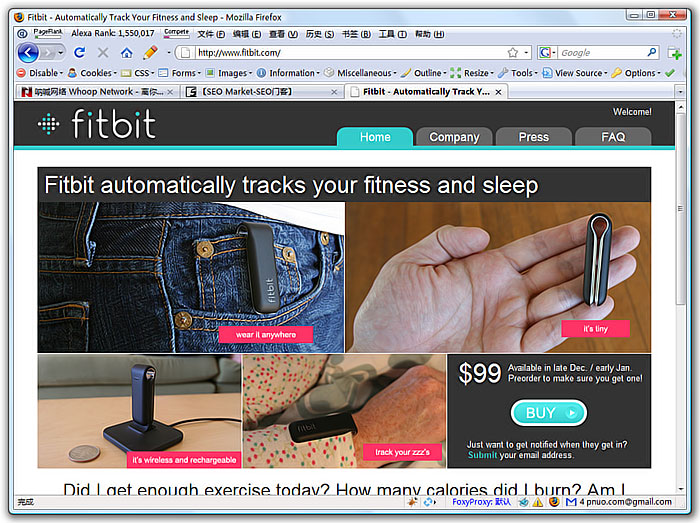The width and height of the screenshot is (700, 523).
Task: Click the green checkmark validation icon
Action: point(670,73)
